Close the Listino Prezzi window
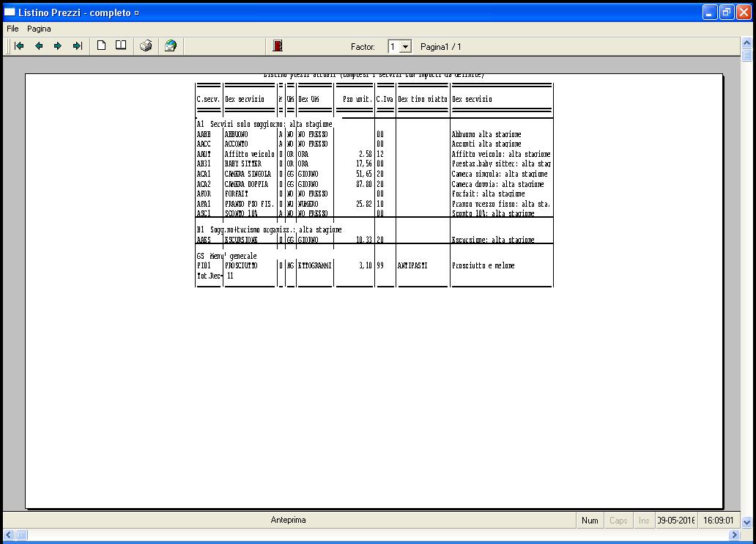Viewport: 756px width, 544px height. (x=744, y=12)
